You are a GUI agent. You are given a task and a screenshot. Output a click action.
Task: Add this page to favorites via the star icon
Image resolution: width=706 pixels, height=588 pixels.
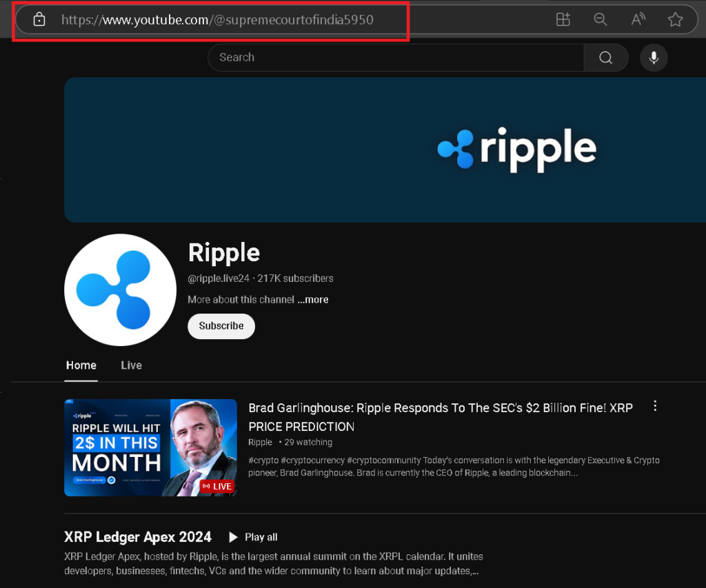click(675, 19)
